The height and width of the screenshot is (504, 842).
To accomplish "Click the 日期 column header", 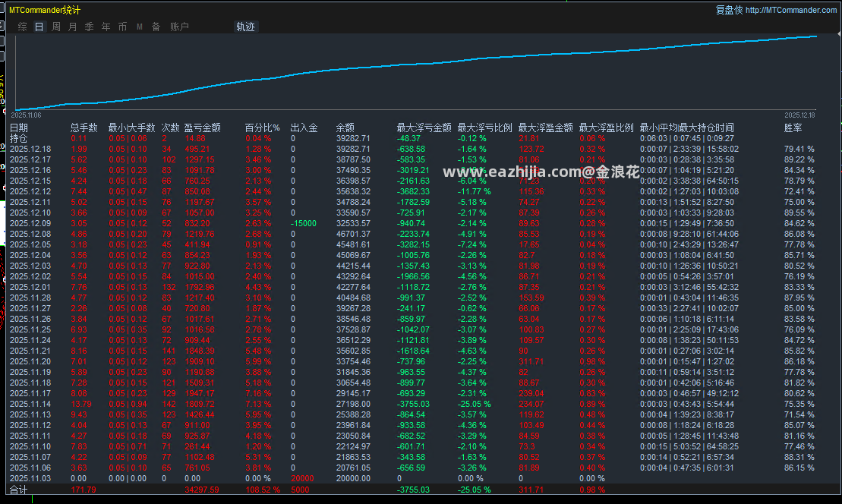I will click(x=19, y=128).
